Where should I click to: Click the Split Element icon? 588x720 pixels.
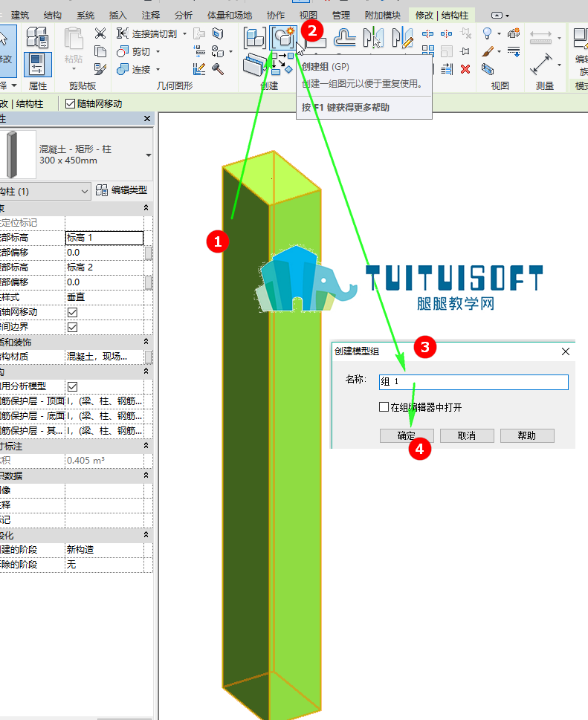427,33
